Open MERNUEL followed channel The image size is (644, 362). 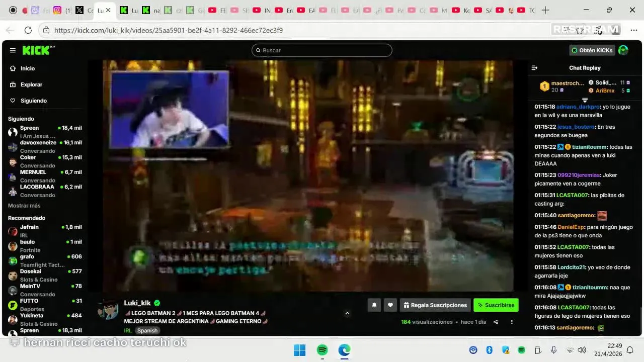pos(45,176)
